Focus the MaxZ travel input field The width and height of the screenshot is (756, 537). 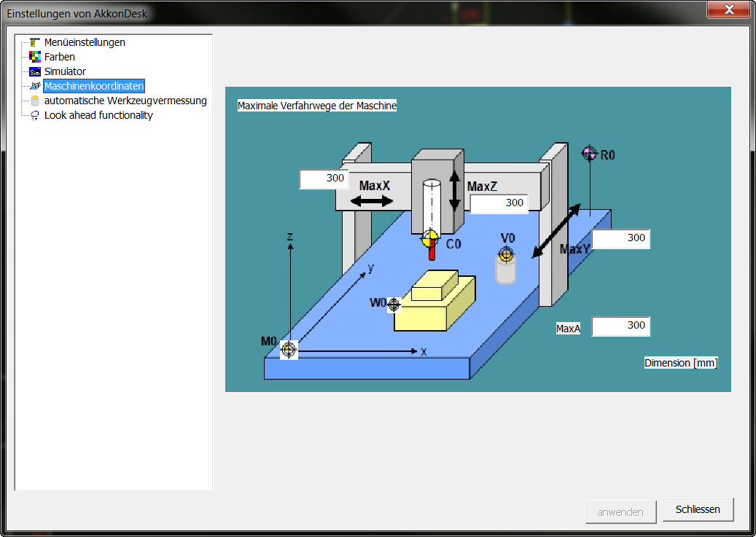coord(499,203)
